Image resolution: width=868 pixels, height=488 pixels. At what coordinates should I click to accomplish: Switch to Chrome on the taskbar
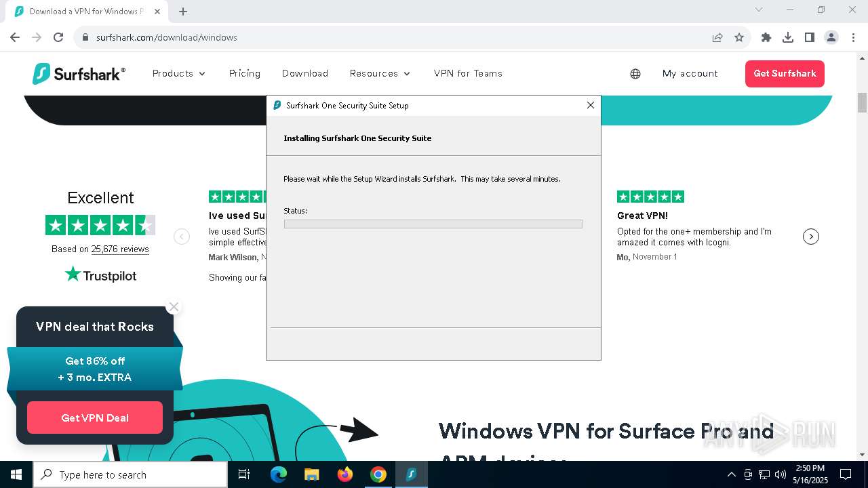378,474
